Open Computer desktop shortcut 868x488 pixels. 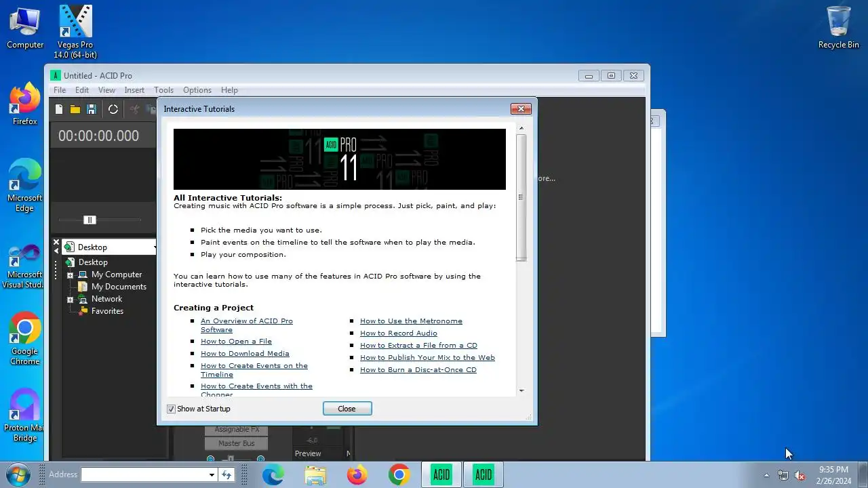25,28
